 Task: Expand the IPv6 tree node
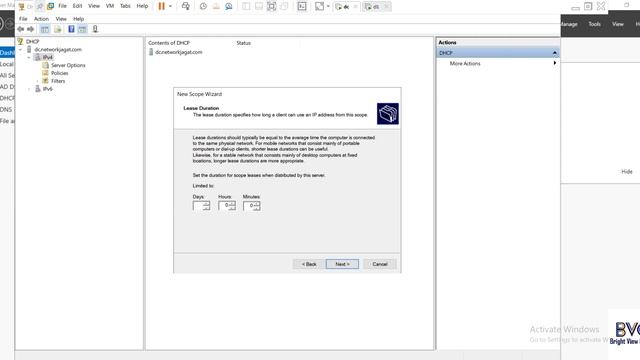(29, 89)
